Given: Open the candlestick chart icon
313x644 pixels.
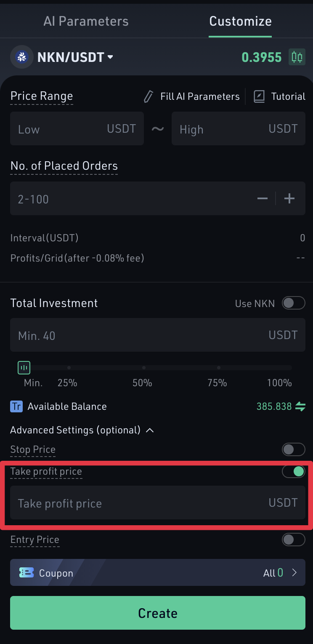Looking at the screenshot, I should tap(297, 57).
